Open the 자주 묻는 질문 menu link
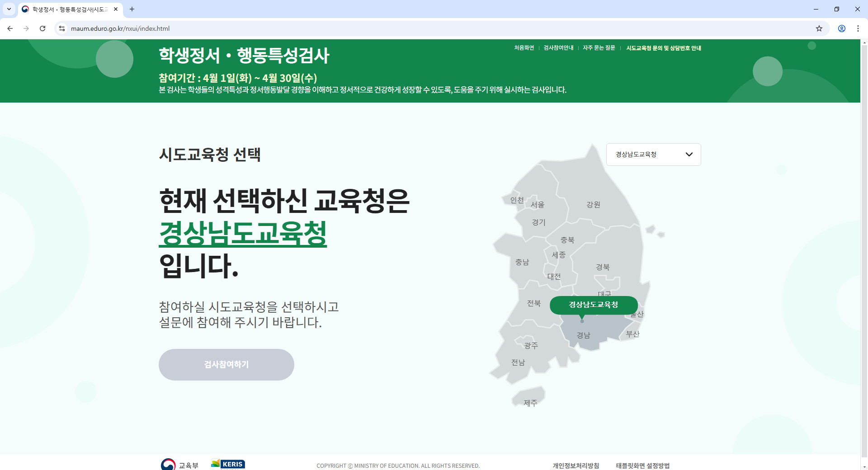Screen dimensions: 868x470 599,48
